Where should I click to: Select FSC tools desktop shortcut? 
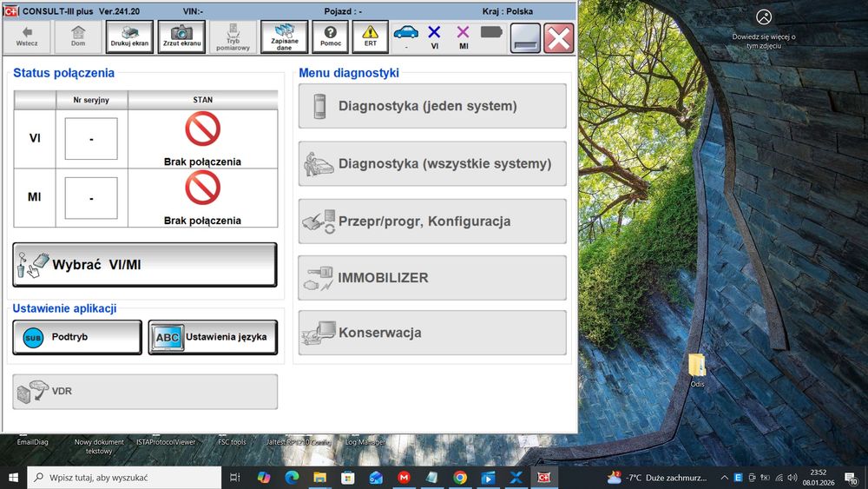(x=232, y=442)
